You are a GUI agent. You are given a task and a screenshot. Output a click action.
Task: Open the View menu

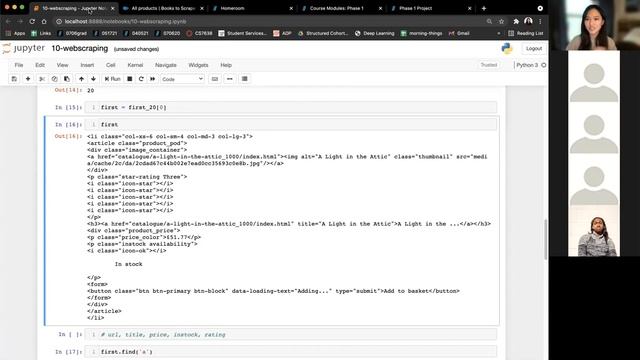pyautogui.click(x=62, y=65)
